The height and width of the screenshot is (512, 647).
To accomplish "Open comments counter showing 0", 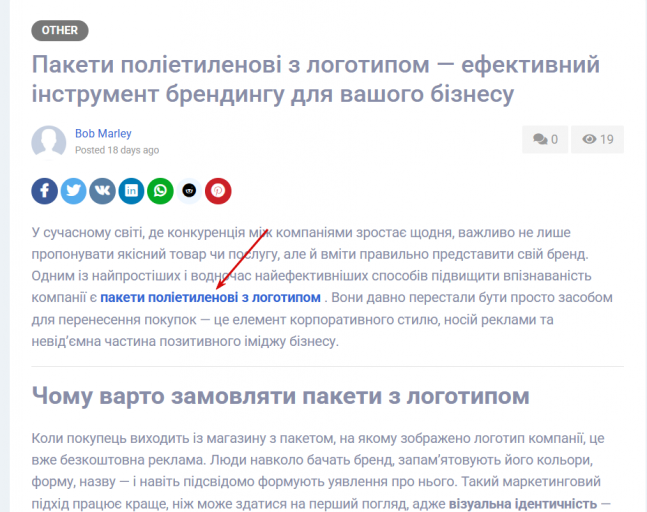I will click(545, 139).
